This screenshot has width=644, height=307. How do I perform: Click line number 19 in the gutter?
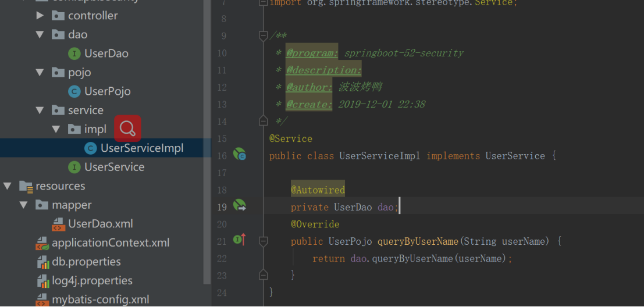222,207
